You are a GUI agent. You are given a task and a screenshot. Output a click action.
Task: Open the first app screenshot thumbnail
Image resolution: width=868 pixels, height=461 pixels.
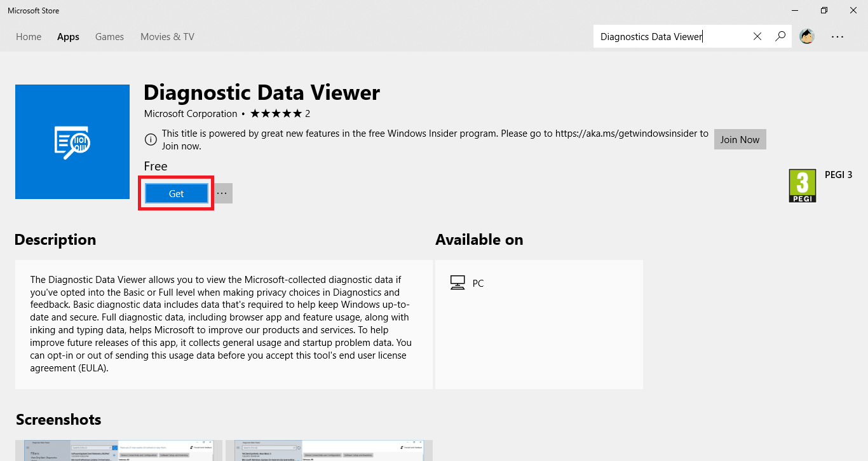[119, 450]
